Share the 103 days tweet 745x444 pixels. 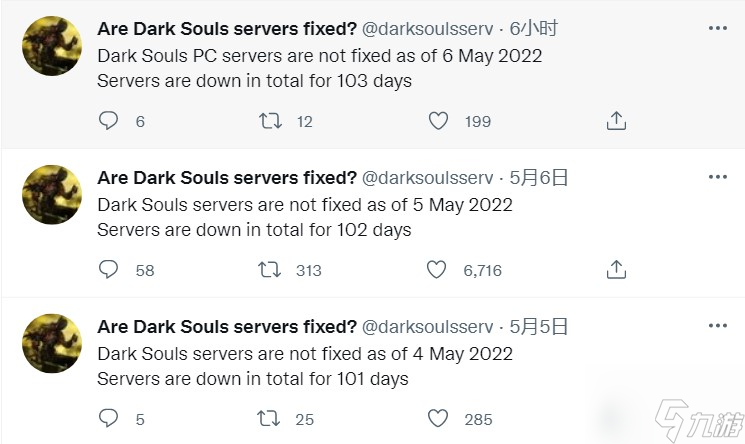click(616, 121)
